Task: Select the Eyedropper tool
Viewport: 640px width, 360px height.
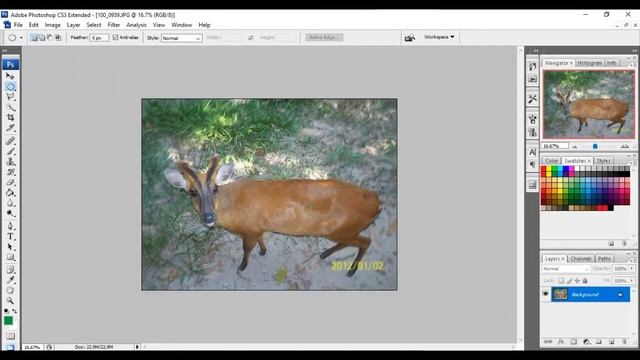Action: (10, 280)
